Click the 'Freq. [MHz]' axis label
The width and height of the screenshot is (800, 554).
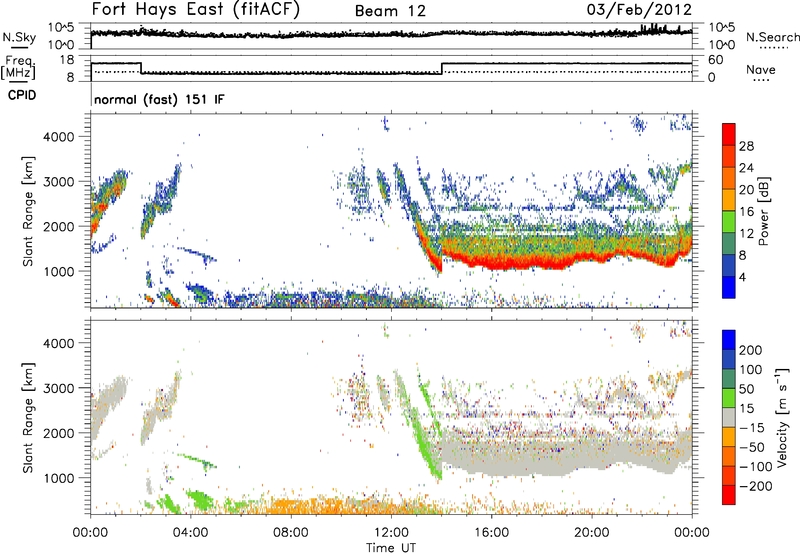click(x=18, y=67)
